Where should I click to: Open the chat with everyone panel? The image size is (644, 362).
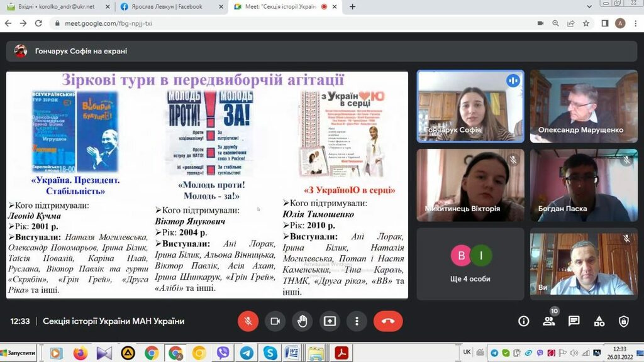point(574,321)
